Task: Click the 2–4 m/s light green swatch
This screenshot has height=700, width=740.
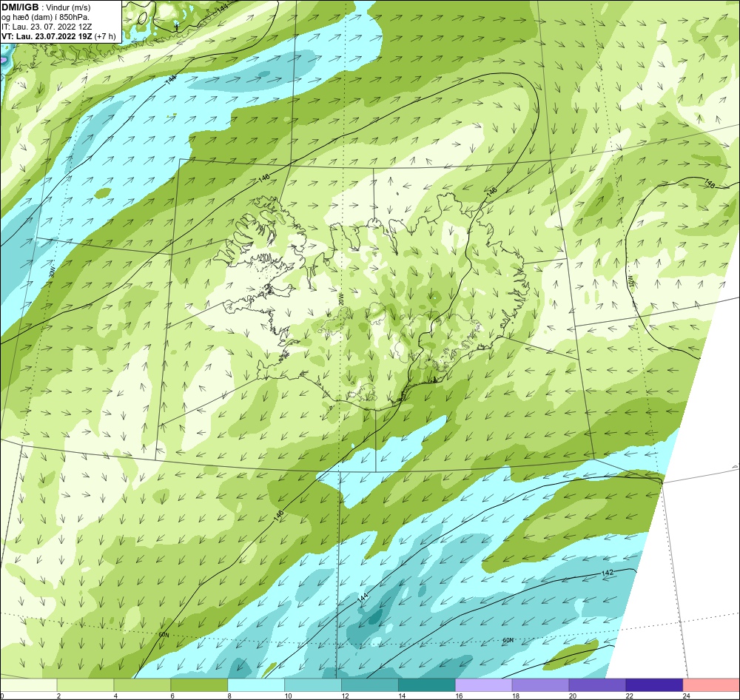Action: [x=85, y=684]
